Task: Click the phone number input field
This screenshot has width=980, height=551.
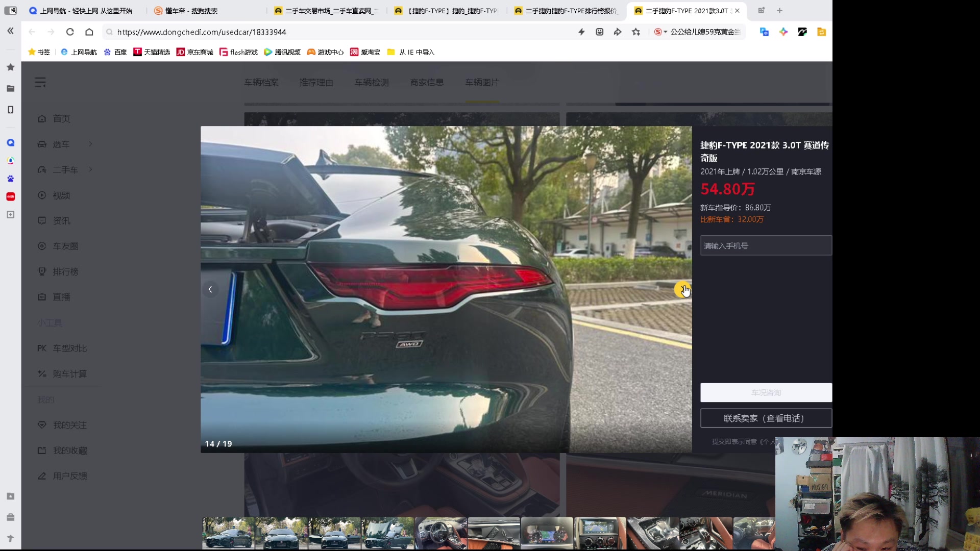Action: (766, 245)
